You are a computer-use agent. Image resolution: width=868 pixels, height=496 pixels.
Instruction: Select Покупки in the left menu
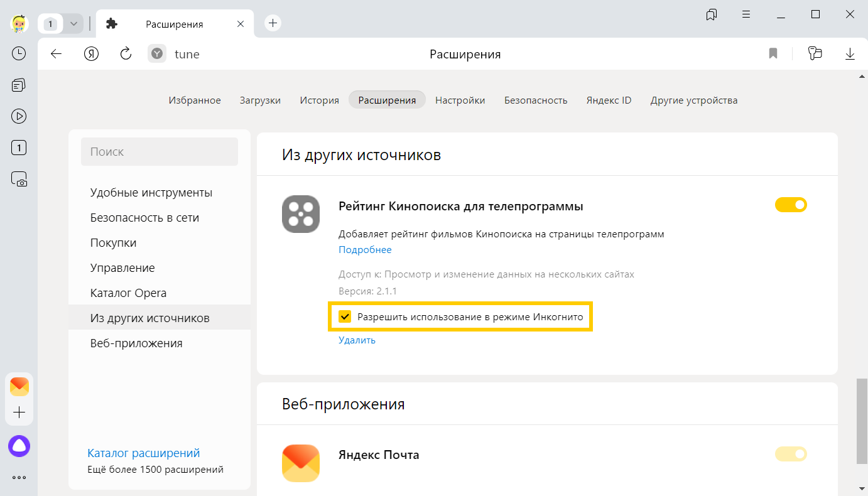(x=160, y=242)
